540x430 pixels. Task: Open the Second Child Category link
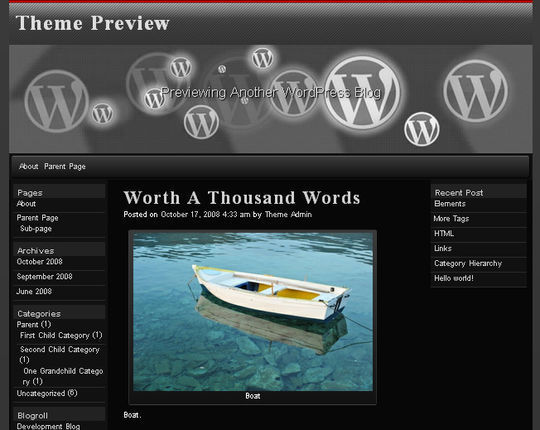click(x=60, y=349)
